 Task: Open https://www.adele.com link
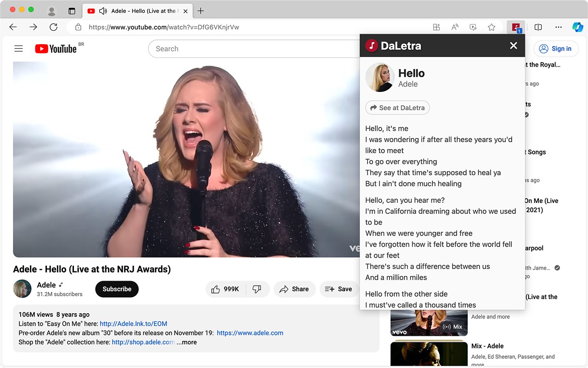coord(250,333)
